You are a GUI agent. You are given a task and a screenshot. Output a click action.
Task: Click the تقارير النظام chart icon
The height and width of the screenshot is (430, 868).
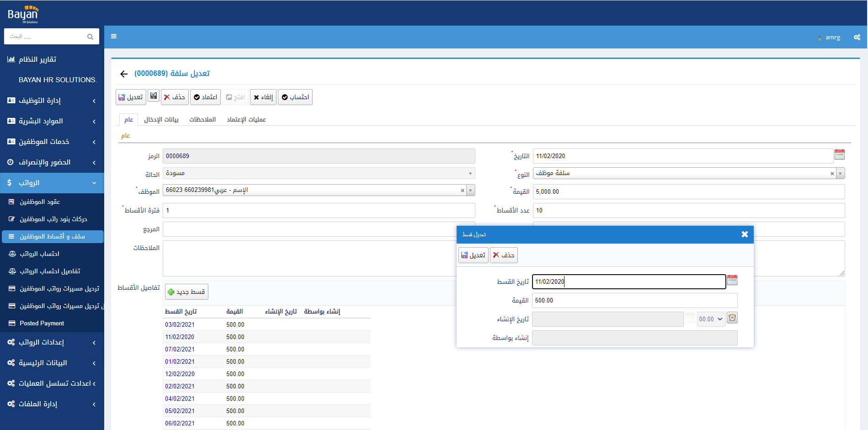[11, 59]
